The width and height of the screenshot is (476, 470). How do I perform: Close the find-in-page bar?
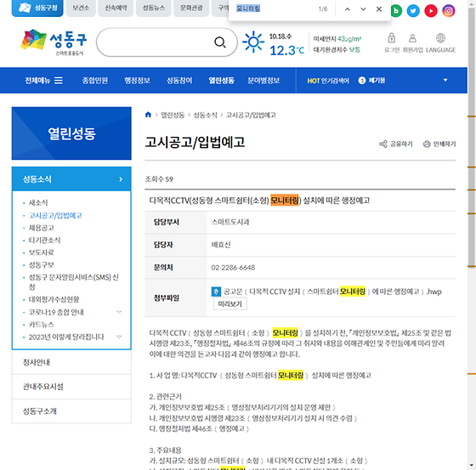tap(379, 9)
